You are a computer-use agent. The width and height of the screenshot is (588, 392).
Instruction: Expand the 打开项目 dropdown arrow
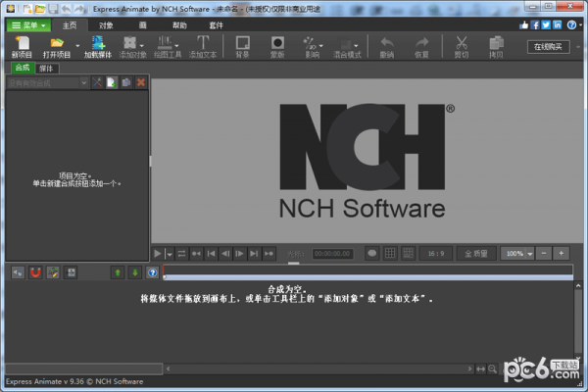coord(77,46)
